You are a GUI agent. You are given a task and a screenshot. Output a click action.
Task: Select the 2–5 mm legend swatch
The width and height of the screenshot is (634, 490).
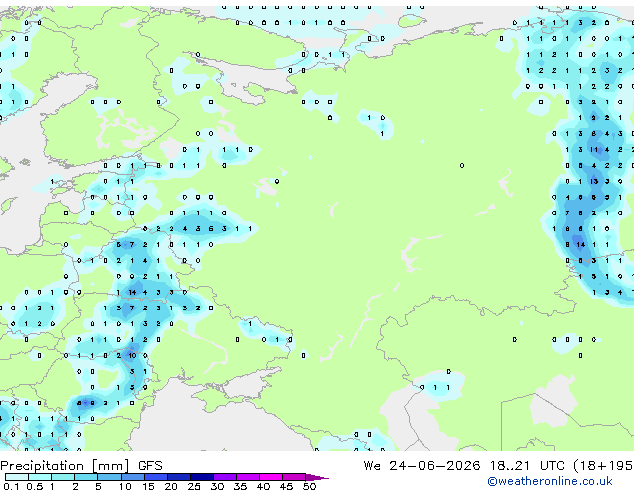86,477
